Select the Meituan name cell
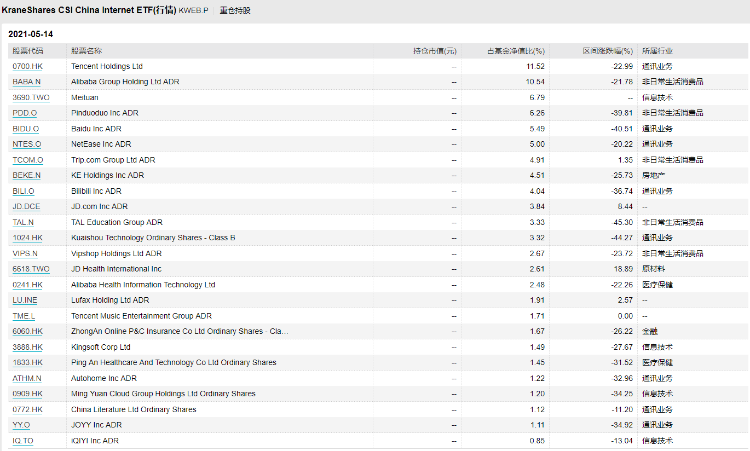 [85, 98]
